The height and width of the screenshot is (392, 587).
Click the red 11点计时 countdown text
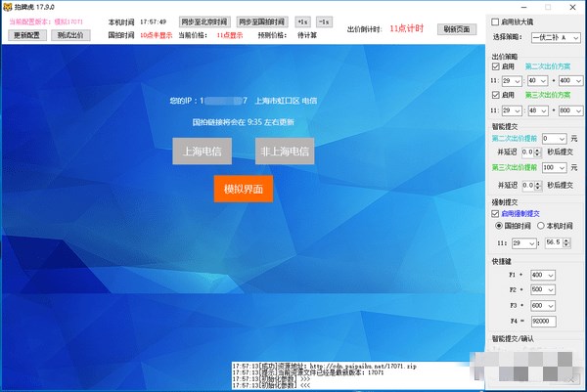[x=407, y=28]
